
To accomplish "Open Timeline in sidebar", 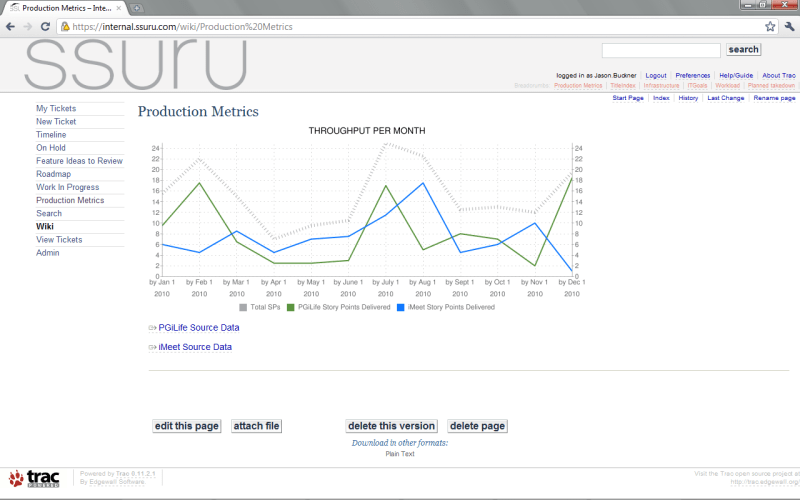I will (x=51, y=135).
